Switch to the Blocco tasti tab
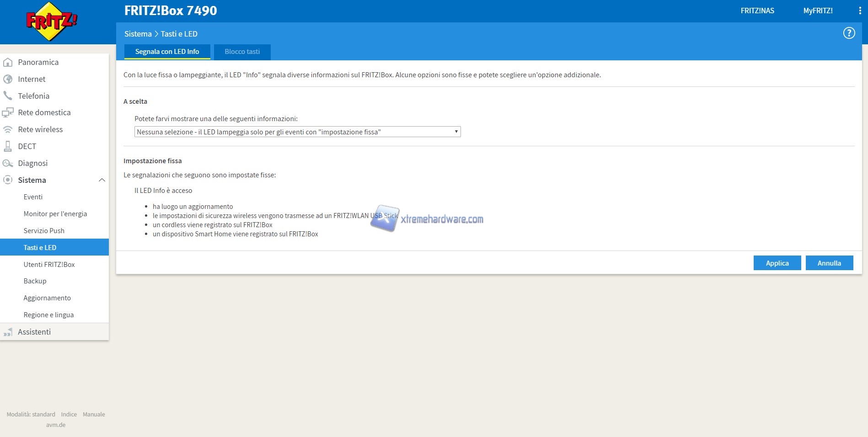The height and width of the screenshot is (437, 868). pos(242,52)
